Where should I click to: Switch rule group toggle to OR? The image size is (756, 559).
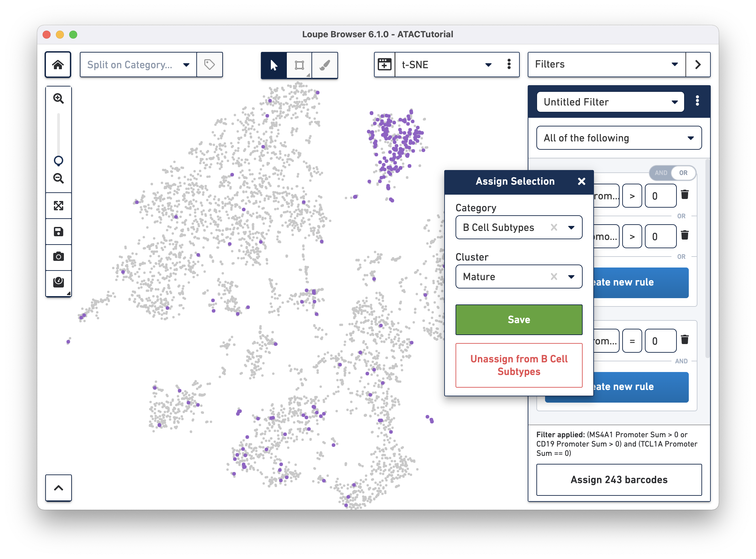pyautogui.click(x=683, y=173)
